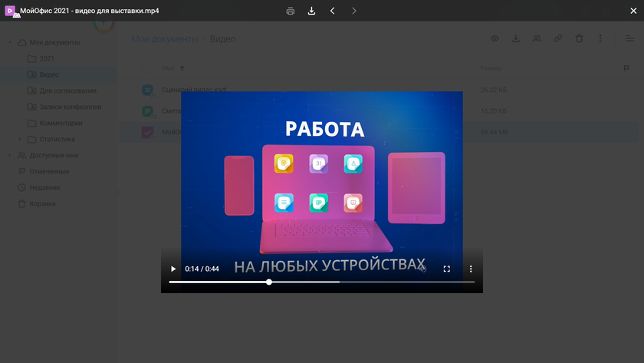644x363 pixels.
Task: Open the Недавние section
Action: tap(44, 188)
